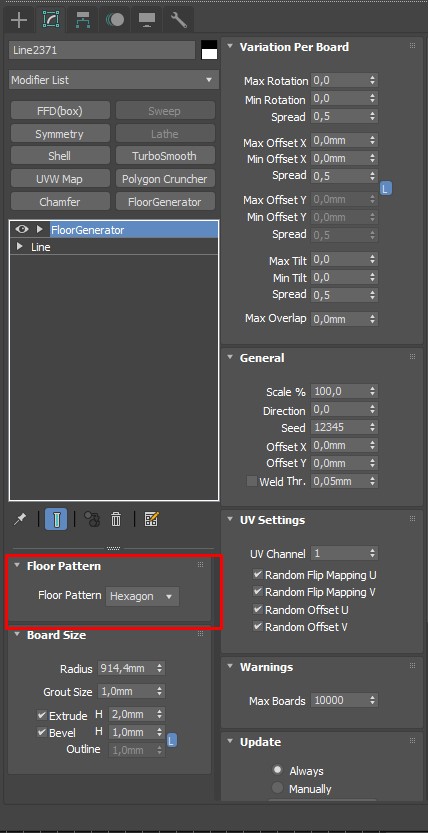
Task: Click the UVW Map modifier button
Action: click(x=59, y=179)
